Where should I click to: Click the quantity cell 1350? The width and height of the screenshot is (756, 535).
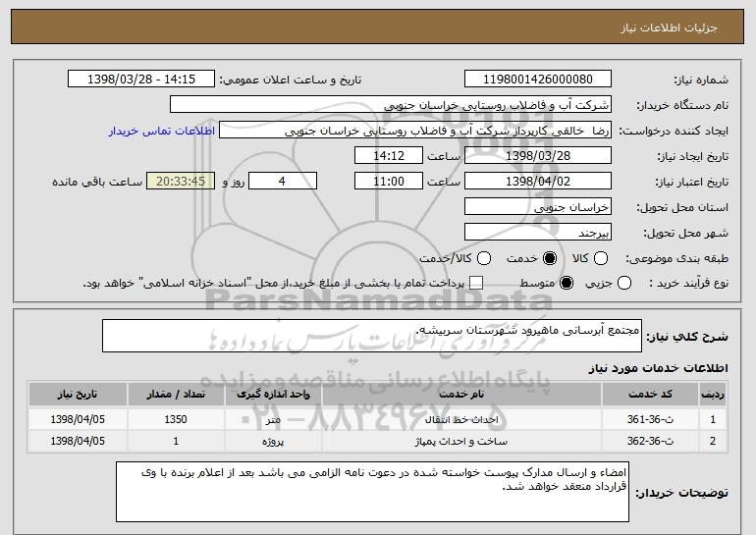(176, 419)
